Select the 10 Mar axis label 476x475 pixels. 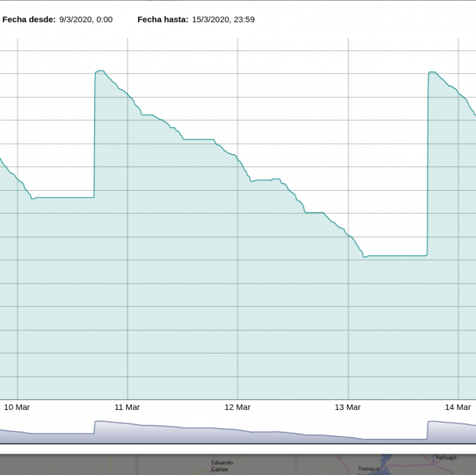pyautogui.click(x=17, y=407)
